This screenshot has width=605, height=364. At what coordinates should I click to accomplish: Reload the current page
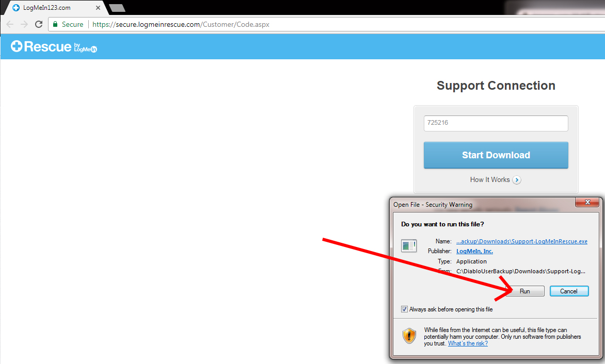pos(39,24)
